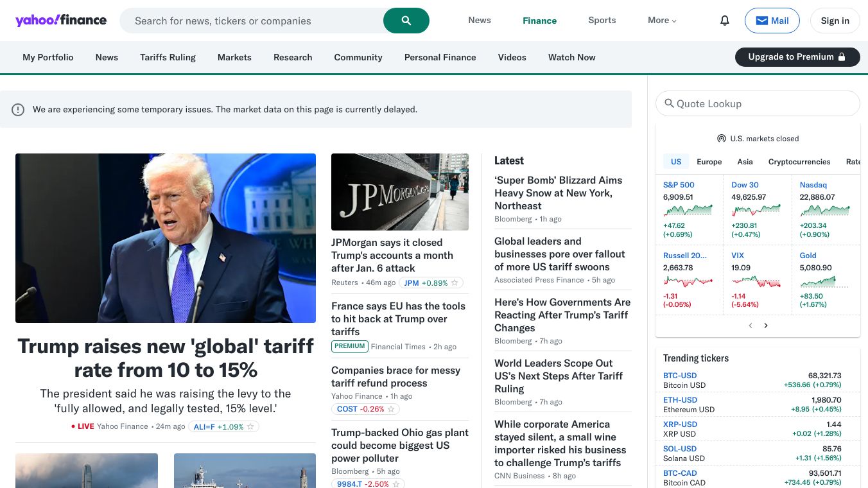The width and height of the screenshot is (868, 488).
Task: Open the Nasdaq index quote
Action: coord(813,185)
